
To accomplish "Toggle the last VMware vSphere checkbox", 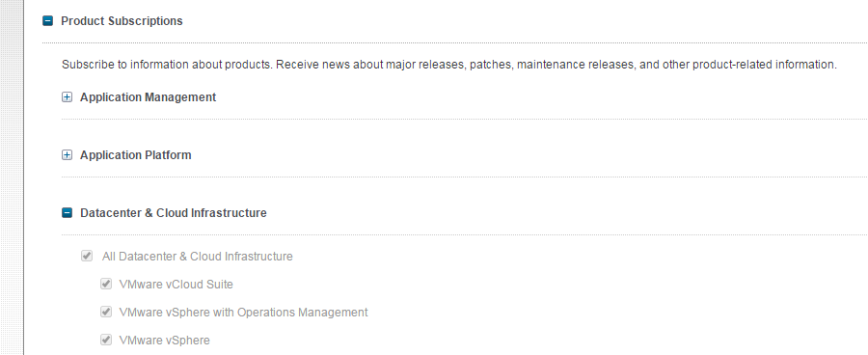I will click(106, 339).
